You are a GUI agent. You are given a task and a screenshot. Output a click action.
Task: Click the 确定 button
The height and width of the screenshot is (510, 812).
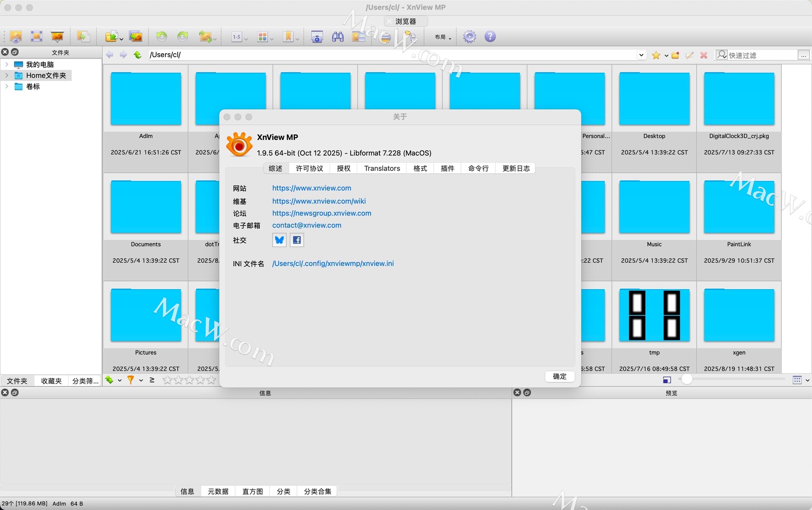pyautogui.click(x=559, y=376)
